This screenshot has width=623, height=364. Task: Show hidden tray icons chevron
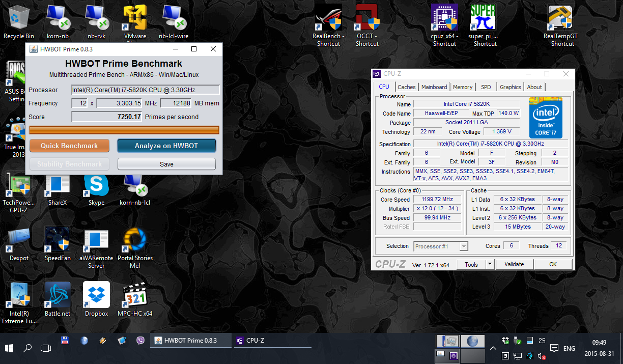493,349
